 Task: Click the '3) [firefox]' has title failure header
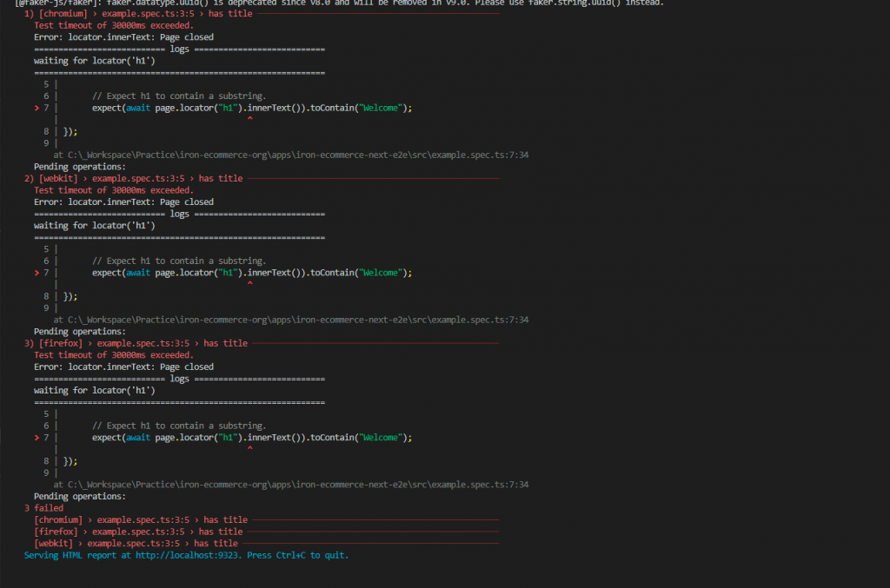(x=136, y=344)
